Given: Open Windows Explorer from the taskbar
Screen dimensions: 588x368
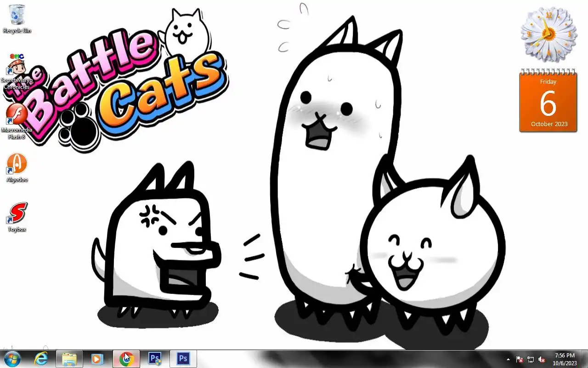Looking at the screenshot, I should (69, 359).
